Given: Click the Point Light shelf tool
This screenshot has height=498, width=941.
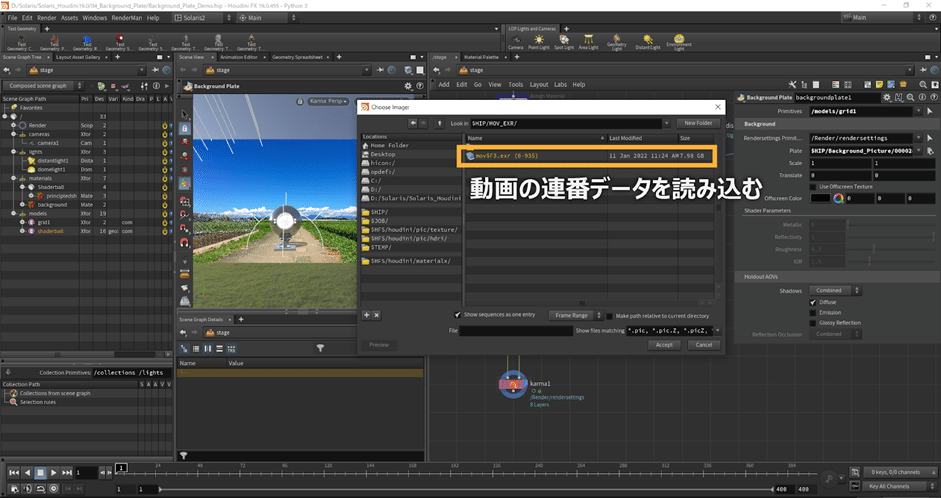Looking at the screenshot, I should pyautogui.click(x=541, y=40).
